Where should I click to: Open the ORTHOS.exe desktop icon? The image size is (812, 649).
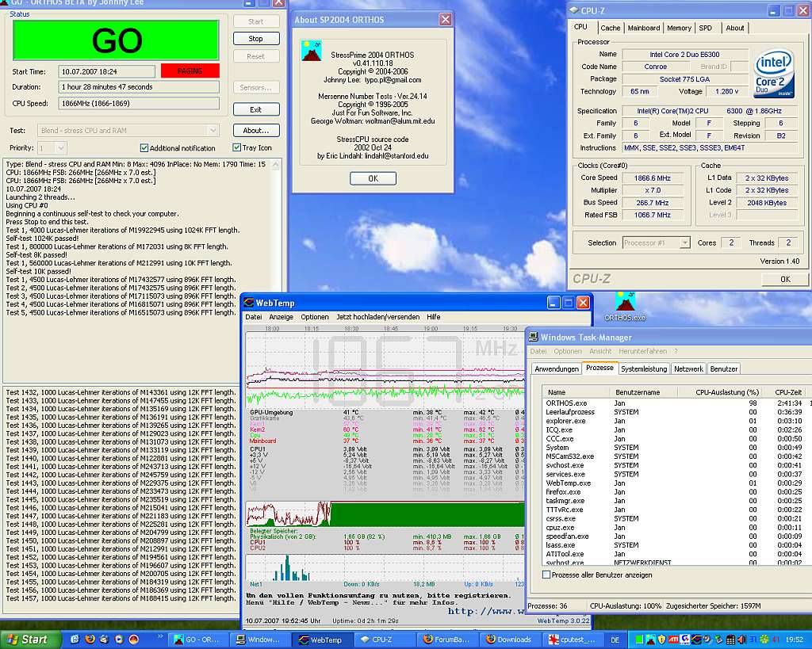coord(625,307)
